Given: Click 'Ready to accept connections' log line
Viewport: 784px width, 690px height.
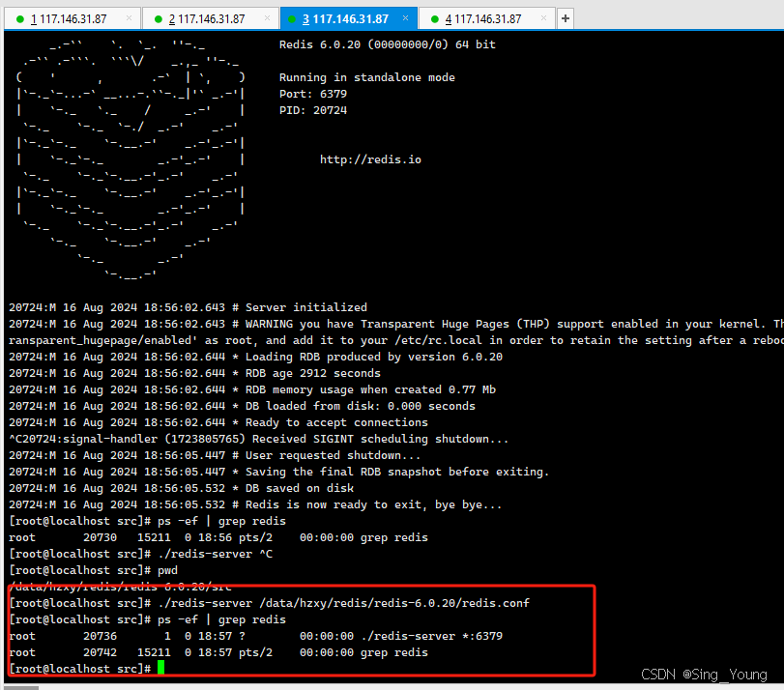Looking at the screenshot, I should (218, 422).
